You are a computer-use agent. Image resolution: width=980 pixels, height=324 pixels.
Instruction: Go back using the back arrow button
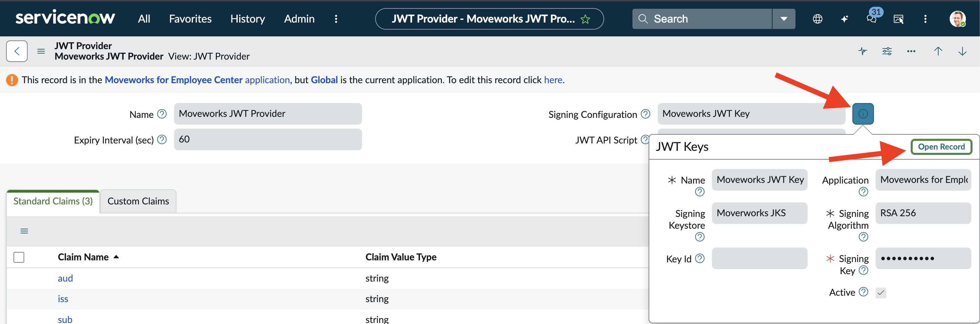click(17, 51)
